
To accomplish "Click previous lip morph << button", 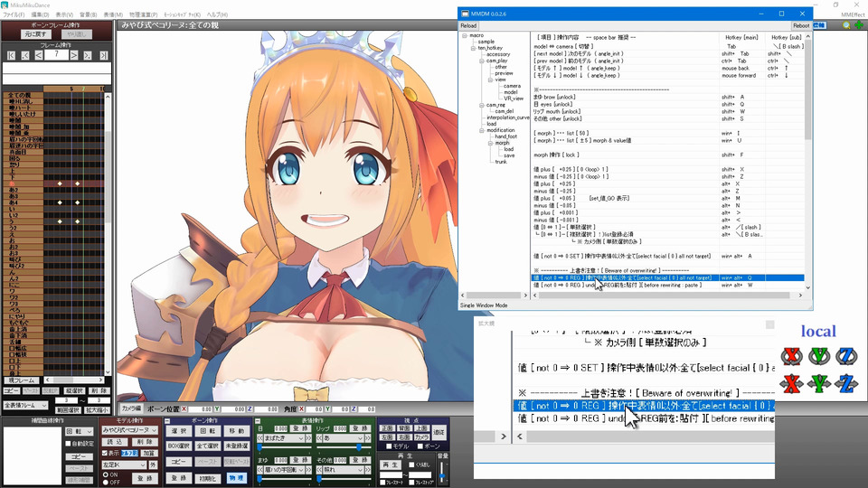I will coord(319,438).
